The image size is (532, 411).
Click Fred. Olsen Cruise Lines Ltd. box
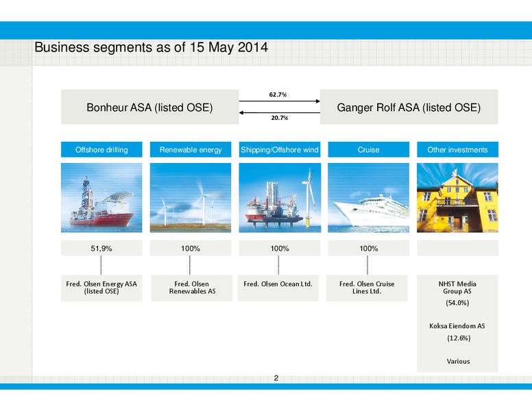point(367,288)
